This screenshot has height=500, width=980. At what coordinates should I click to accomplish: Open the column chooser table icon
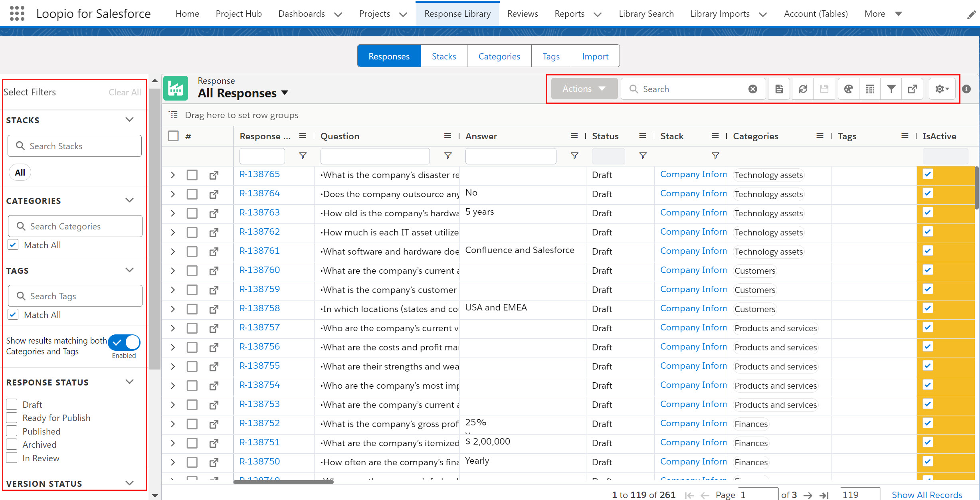pyautogui.click(x=870, y=89)
